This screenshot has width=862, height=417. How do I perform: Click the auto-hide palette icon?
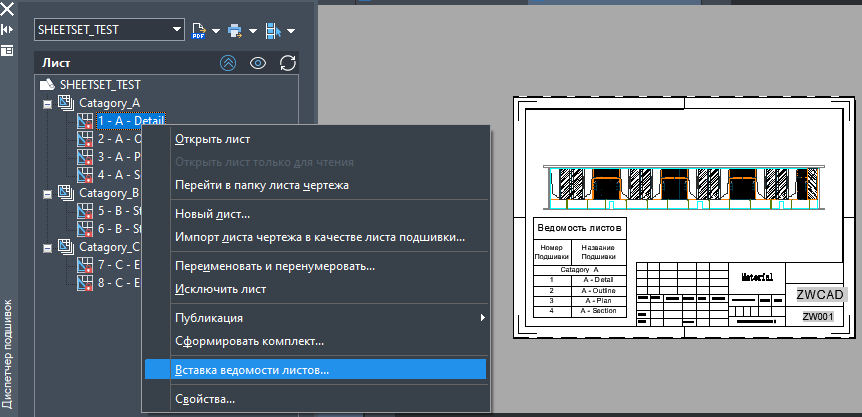pyautogui.click(x=7, y=29)
